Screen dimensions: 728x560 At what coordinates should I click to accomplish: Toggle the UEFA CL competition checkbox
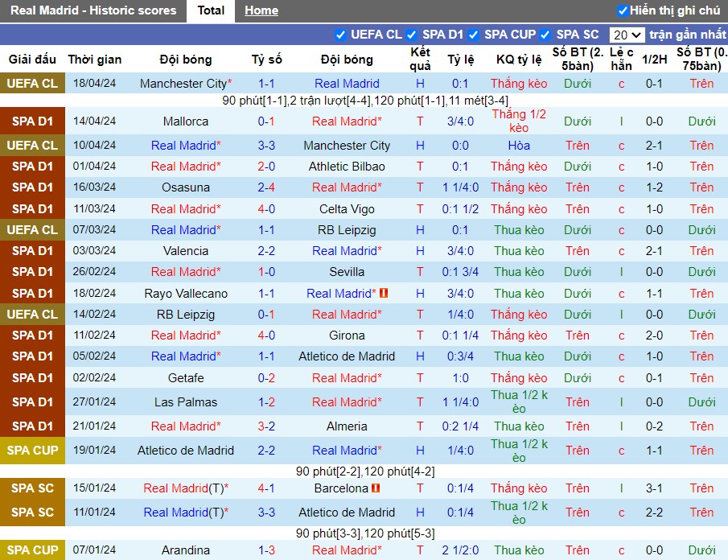340,35
